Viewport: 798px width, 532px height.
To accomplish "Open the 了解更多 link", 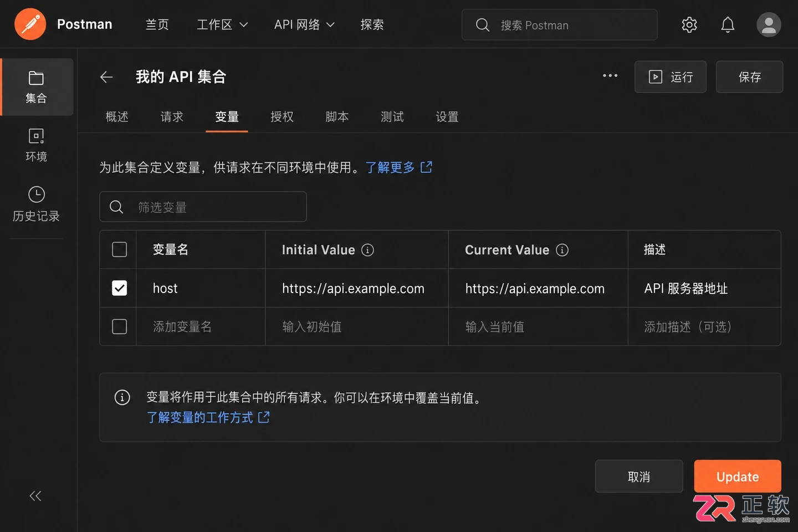I will point(398,167).
